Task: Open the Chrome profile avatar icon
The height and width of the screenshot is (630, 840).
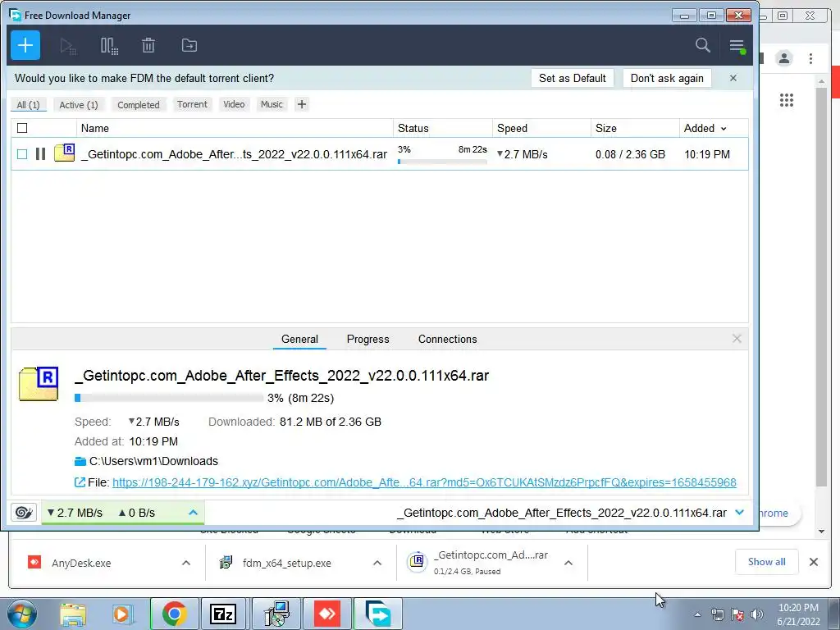Action: [783, 58]
